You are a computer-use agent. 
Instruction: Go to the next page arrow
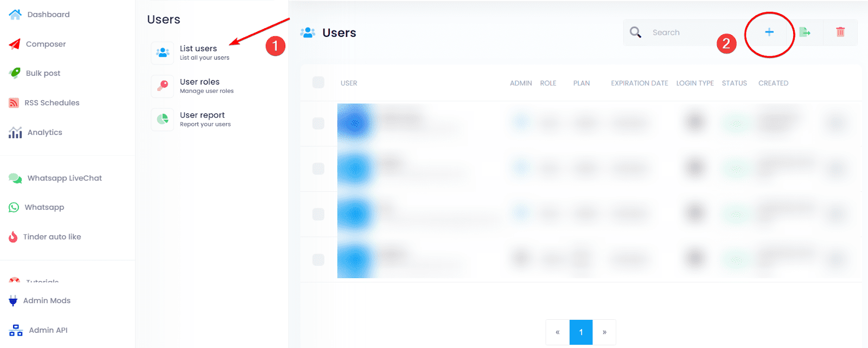click(x=604, y=332)
